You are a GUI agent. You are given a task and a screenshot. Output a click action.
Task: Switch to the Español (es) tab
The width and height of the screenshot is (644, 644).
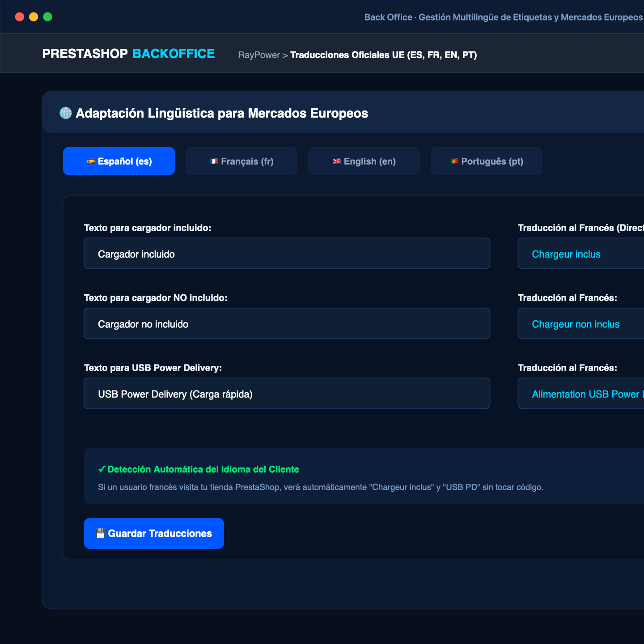[x=119, y=161]
